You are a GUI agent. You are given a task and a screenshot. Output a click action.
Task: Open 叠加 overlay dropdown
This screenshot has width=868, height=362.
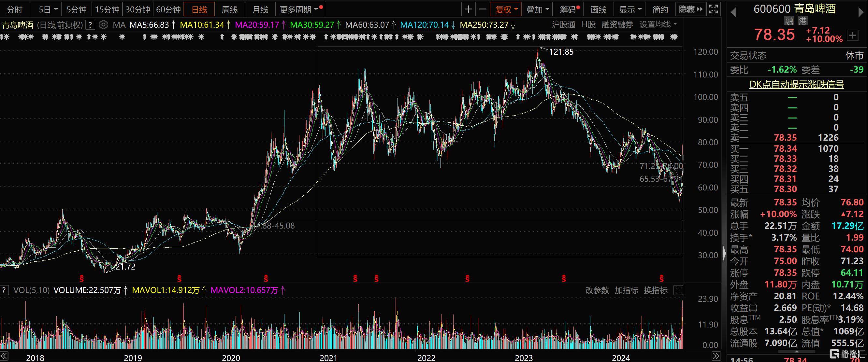coord(537,9)
